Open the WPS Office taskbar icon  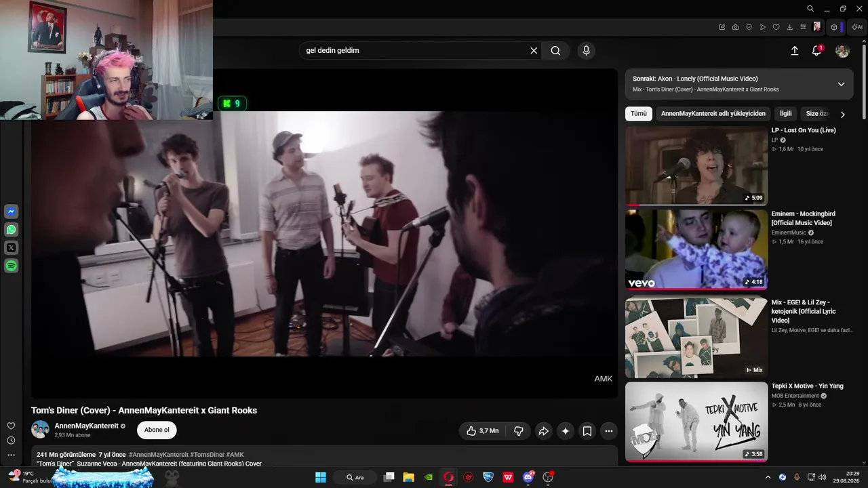[508, 477]
